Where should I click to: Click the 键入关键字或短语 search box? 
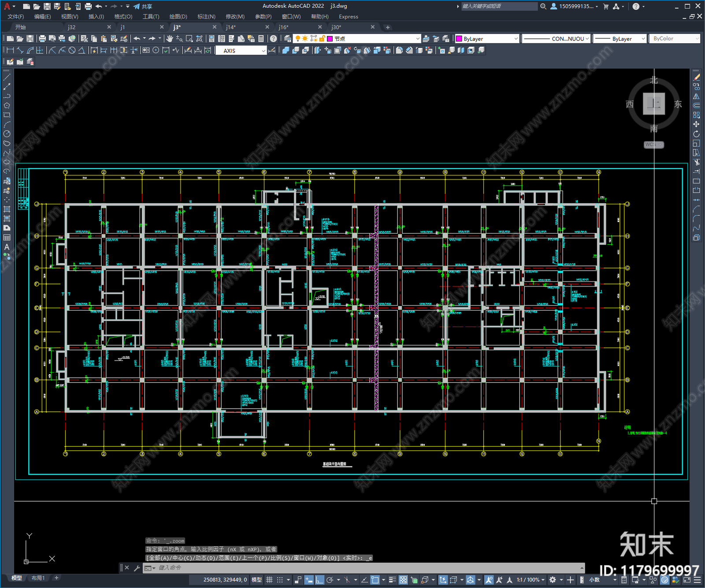coord(499,6)
